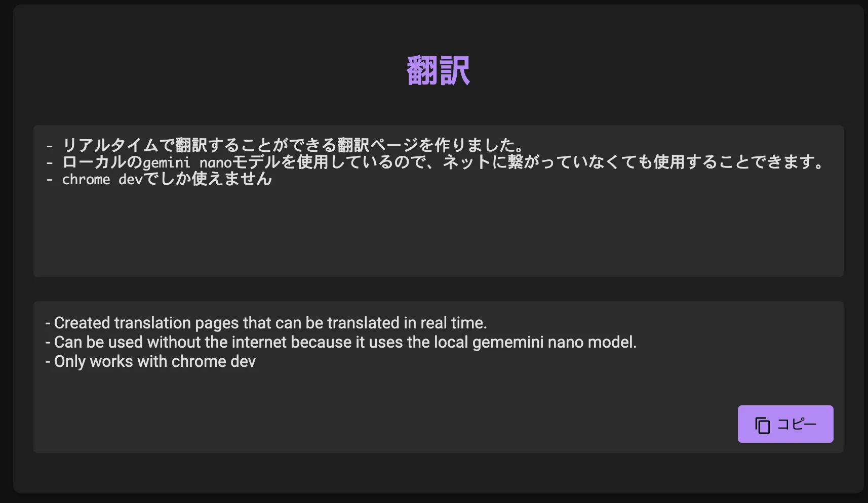This screenshot has height=503, width=868.
Task: Click left of the first bullet dash
Action: coord(41,145)
